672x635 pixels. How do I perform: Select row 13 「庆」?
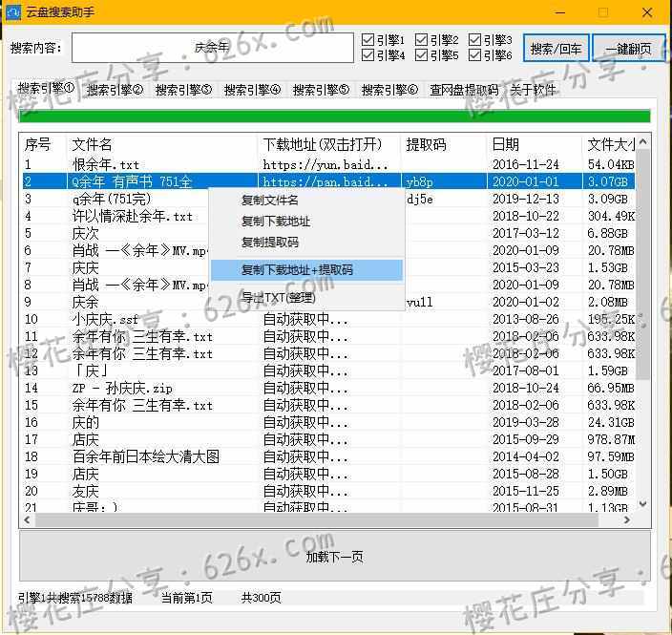click(x=328, y=370)
